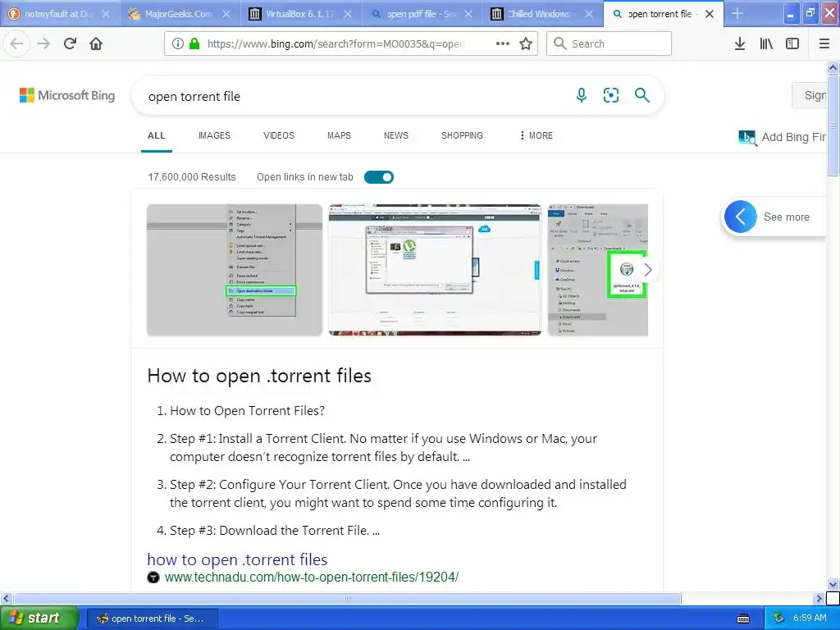Image resolution: width=840 pixels, height=630 pixels.
Task: Show site information icon in address bar
Action: (x=178, y=44)
